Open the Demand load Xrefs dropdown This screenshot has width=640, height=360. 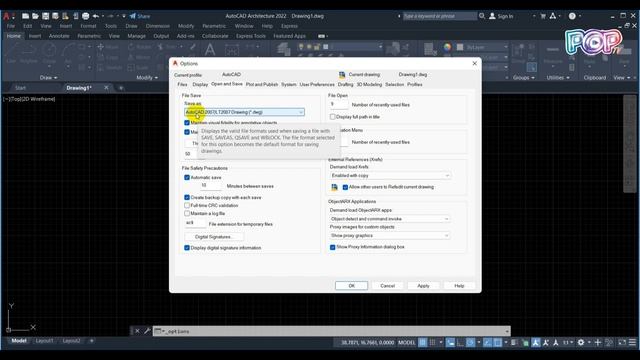(390, 176)
